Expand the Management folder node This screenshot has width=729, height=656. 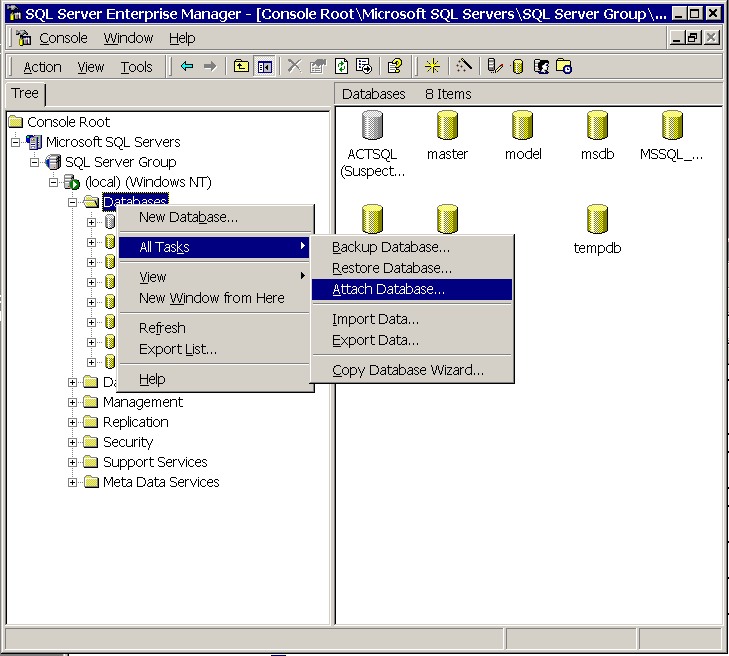[73, 402]
